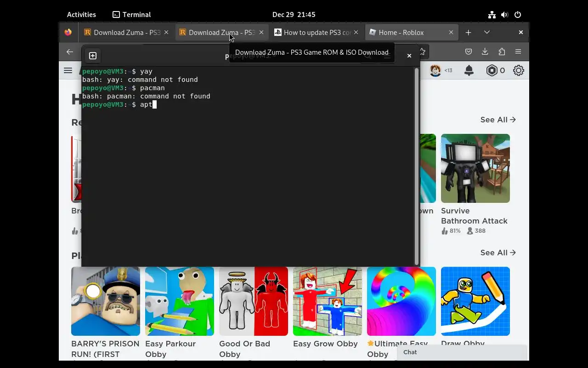Open Easy Grow Obby title link
This screenshot has width=588, height=368.
[325, 344]
